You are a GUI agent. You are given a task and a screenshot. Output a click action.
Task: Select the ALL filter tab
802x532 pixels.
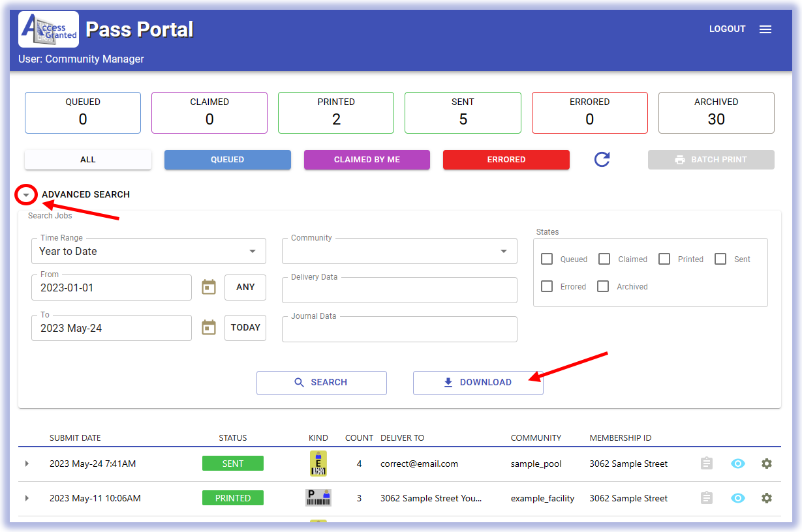[88, 160]
